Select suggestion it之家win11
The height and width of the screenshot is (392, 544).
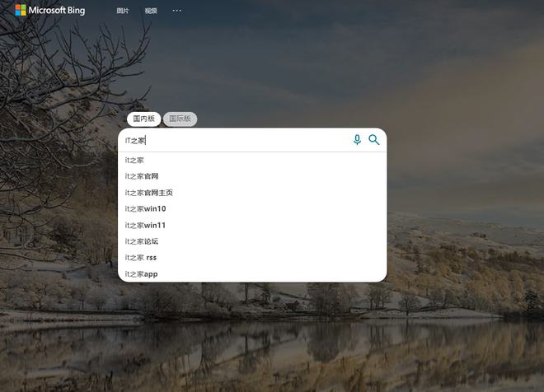pos(252,225)
